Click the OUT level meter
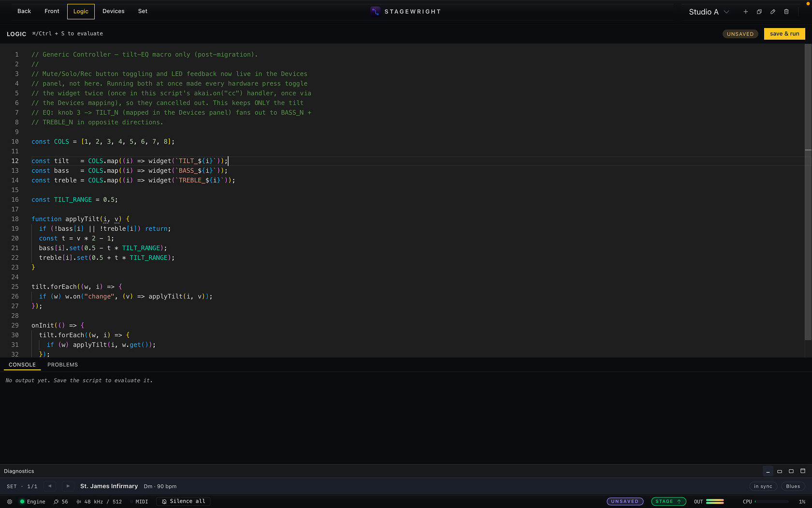Screen dimensions: 812x508 715,502
